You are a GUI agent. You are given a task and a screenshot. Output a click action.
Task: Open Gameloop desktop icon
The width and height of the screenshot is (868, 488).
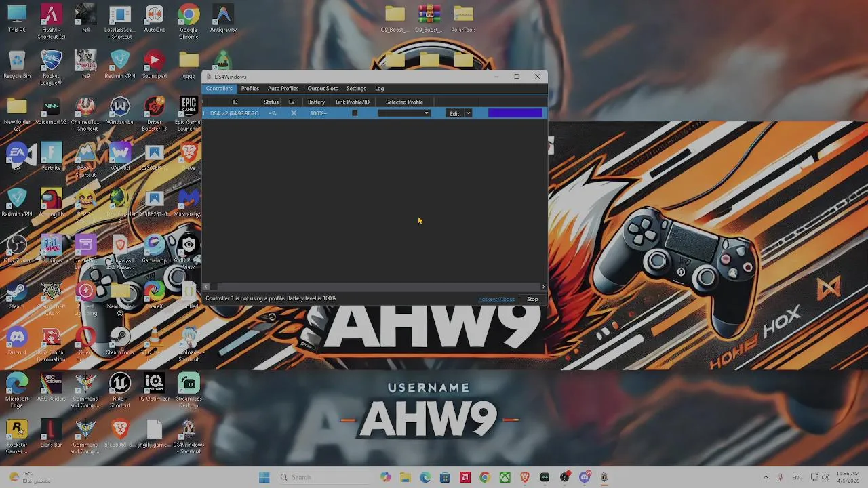click(x=154, y=249)
